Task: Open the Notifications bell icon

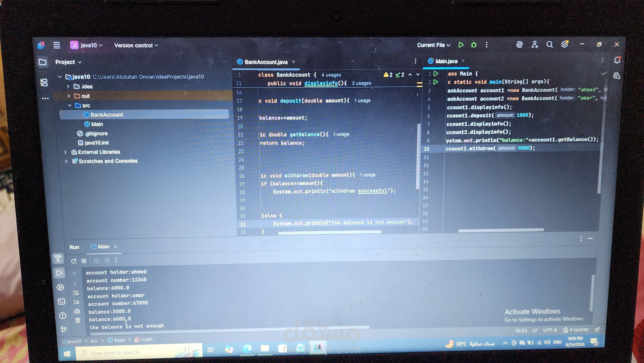Action: (617, 60)
